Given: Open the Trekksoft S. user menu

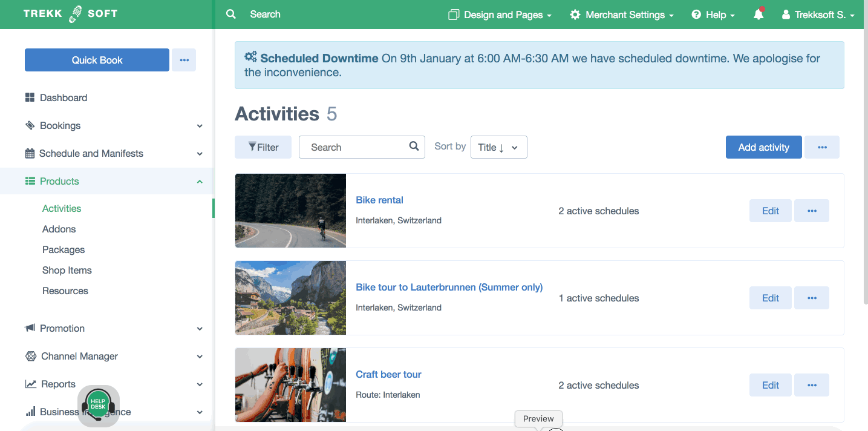Looking at the screenshot, I should tap(818, 15).
